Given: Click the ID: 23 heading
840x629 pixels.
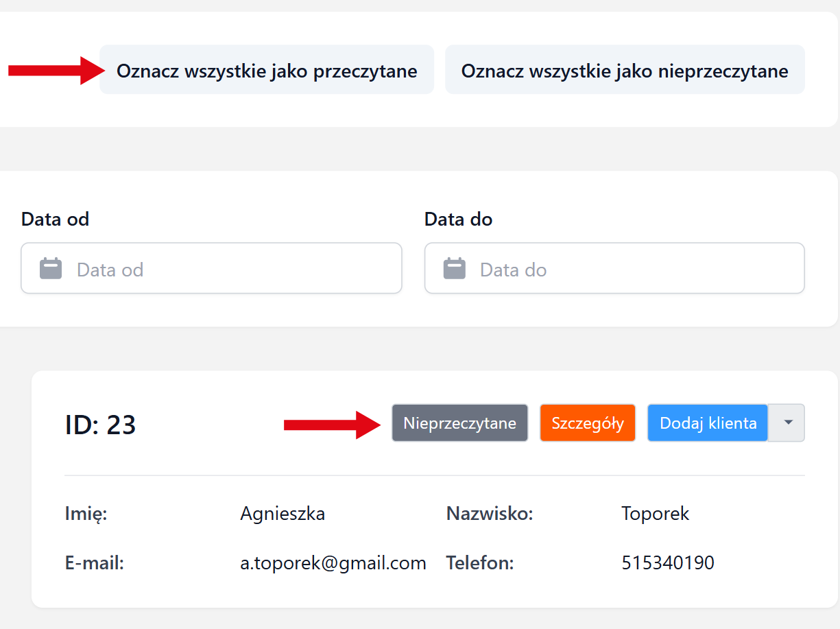Looking at the screenshot, I should [x=101, y=425].
